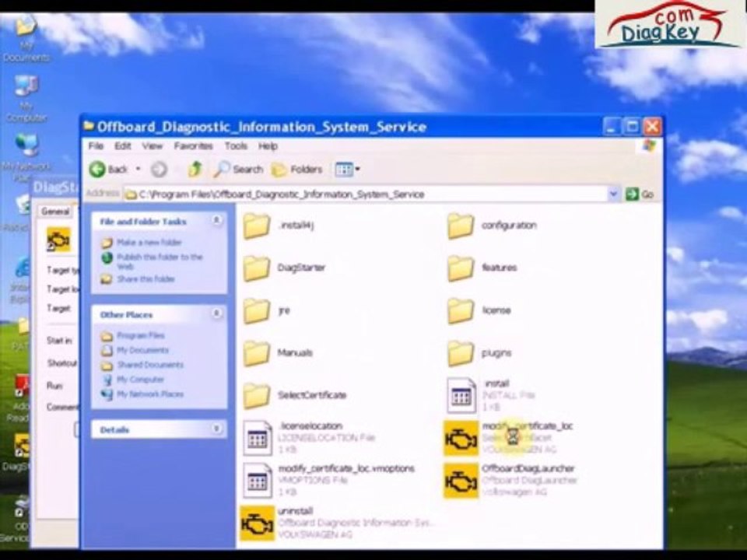This screenshot has width=747, height=560.
Task: Select the .install4j folder icon
Action: [x=257, y=226]
